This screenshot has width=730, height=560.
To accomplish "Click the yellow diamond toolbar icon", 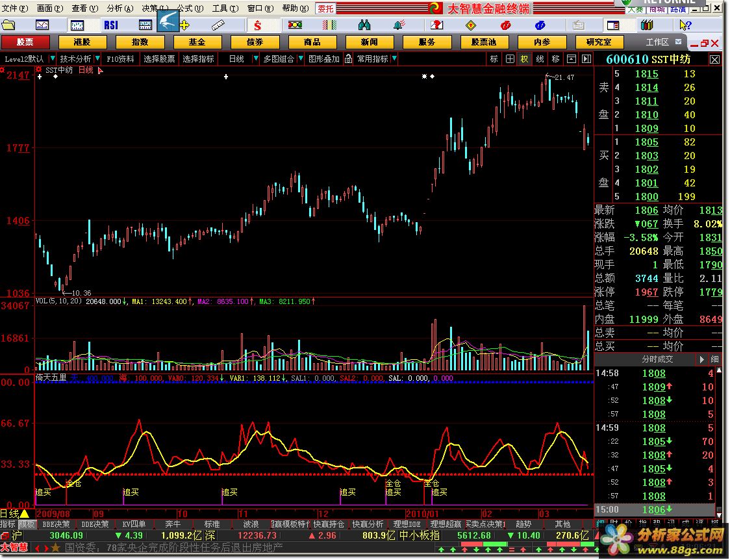I will [471, 25].
